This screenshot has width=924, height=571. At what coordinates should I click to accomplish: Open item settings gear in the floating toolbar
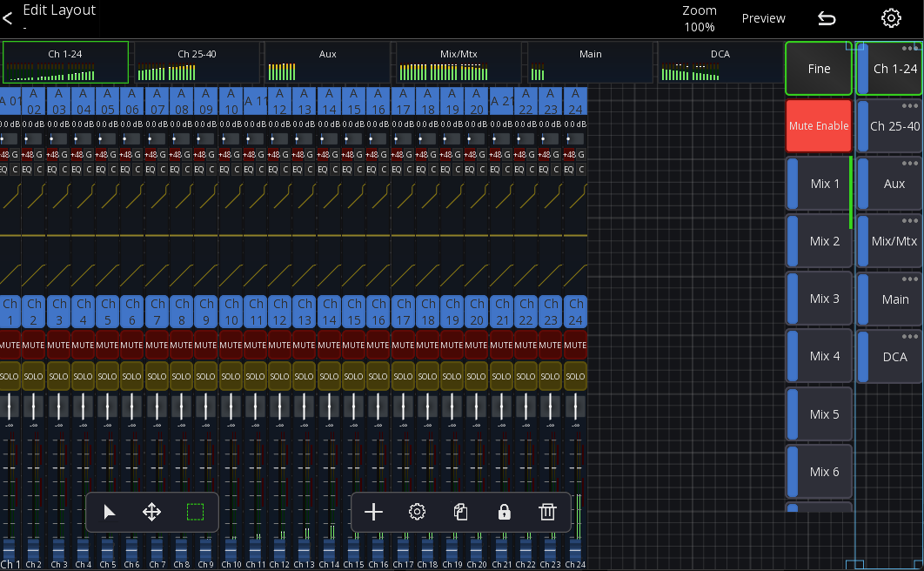(x=418, y=512)
